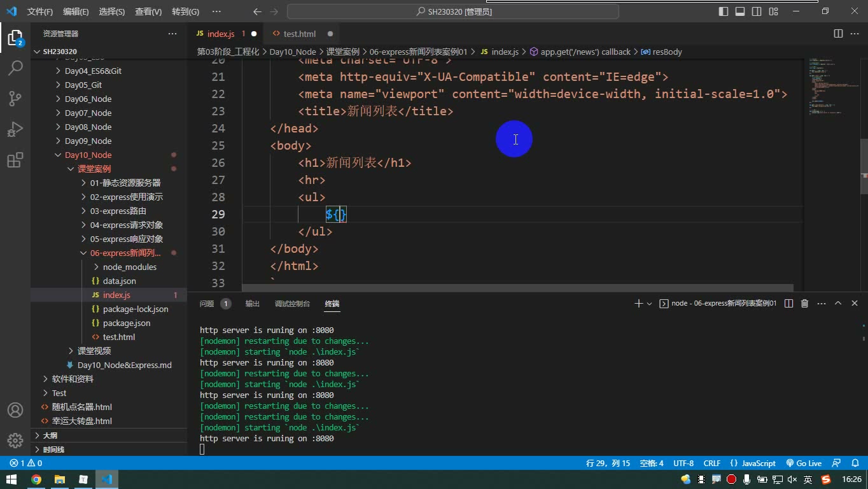Click Go Live in status bar
The width and height of the screenshot is (868, 489).
(804, 463)
